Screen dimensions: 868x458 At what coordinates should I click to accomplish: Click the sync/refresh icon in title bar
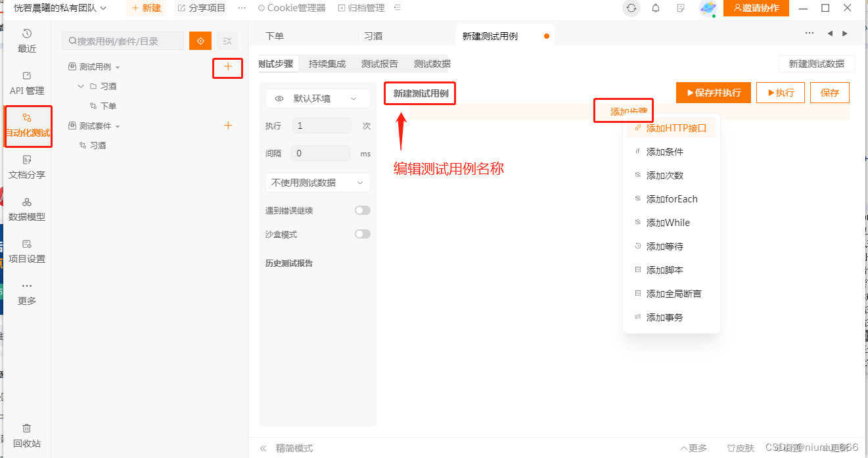(631, 9)
